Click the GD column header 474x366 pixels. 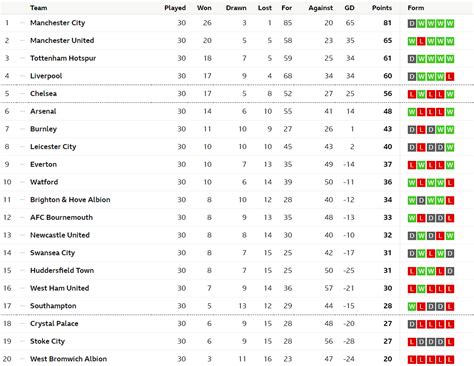click(x=349, y=8)
